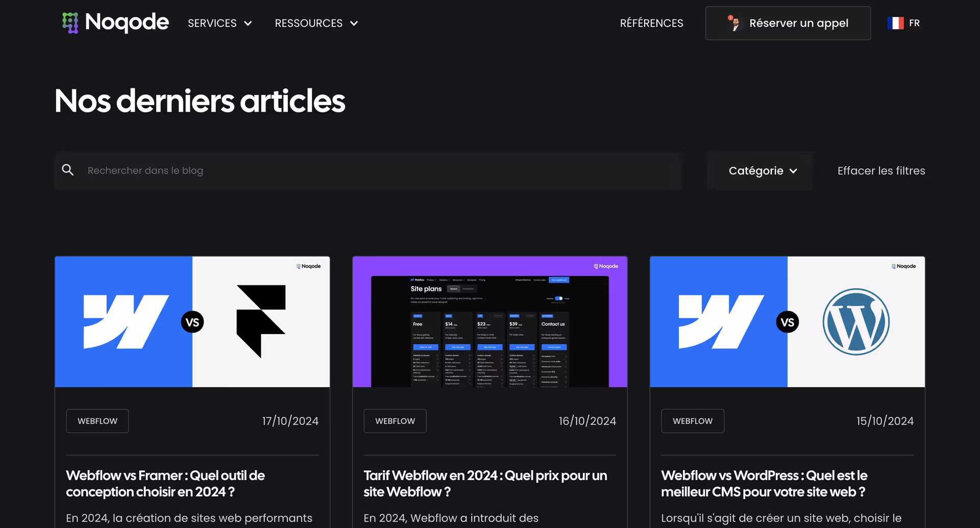Image resolution: width=980 pixels, height=528 pixels.
Task: Click WEBFLOW tag on Tarif Webflow article
Action: [395, 421]
